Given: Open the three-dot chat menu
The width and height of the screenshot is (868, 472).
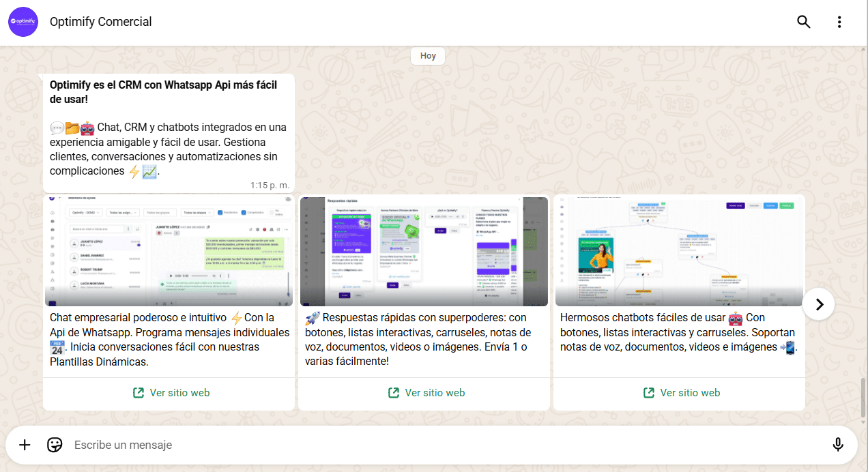Looking at the screenshot, I should pos(839,22).
